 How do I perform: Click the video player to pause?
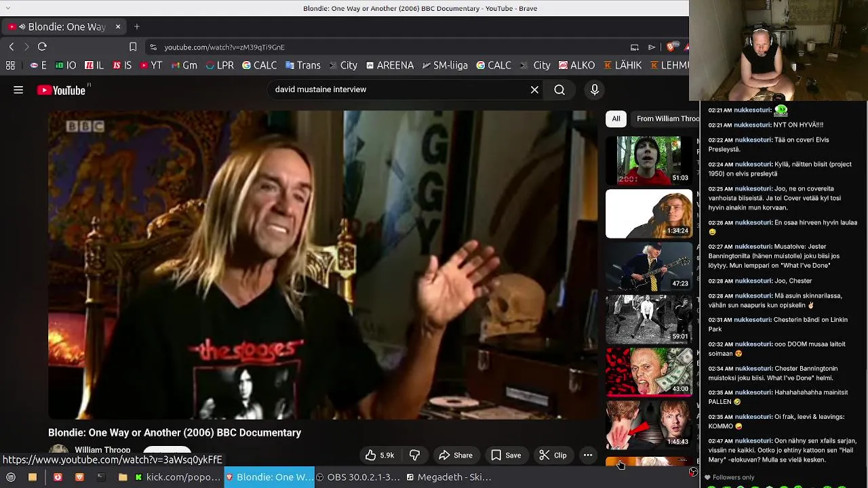point(323,265)
